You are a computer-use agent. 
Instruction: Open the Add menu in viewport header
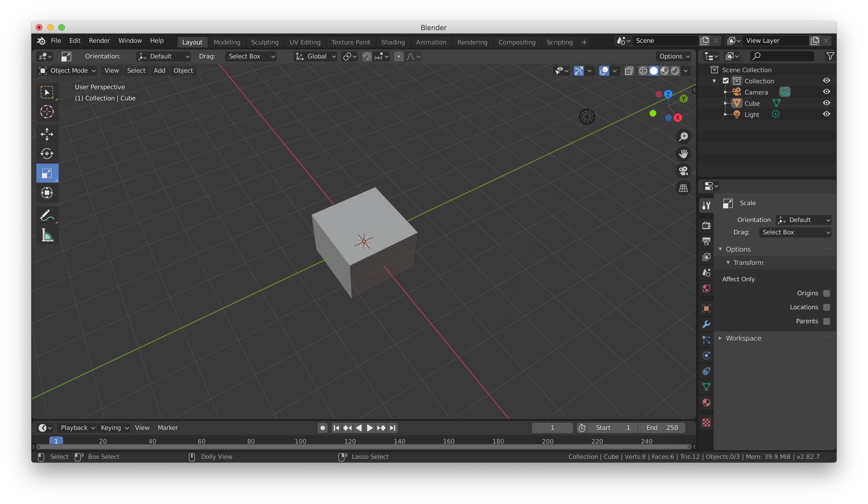click(159, 71)
